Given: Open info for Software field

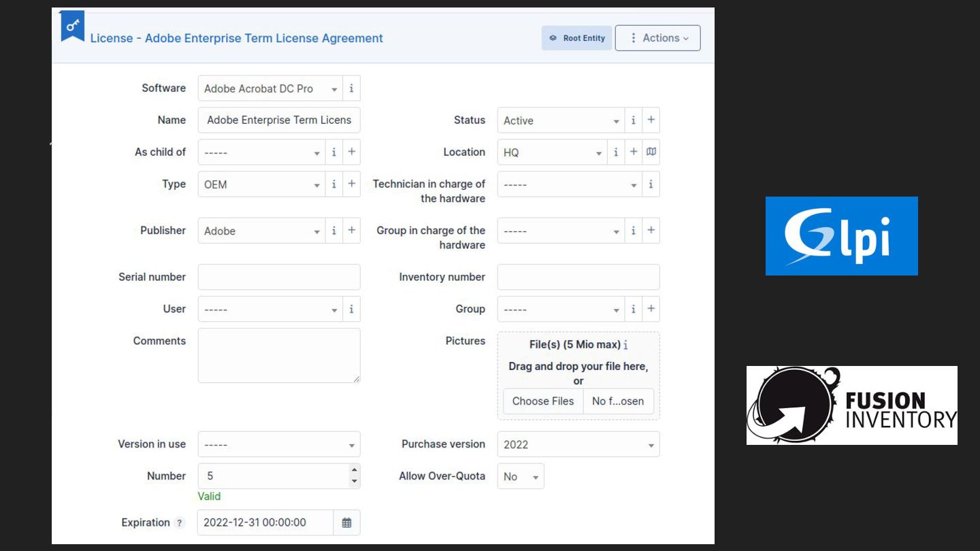Looking at the screenshot, I should tap(351, 88).
